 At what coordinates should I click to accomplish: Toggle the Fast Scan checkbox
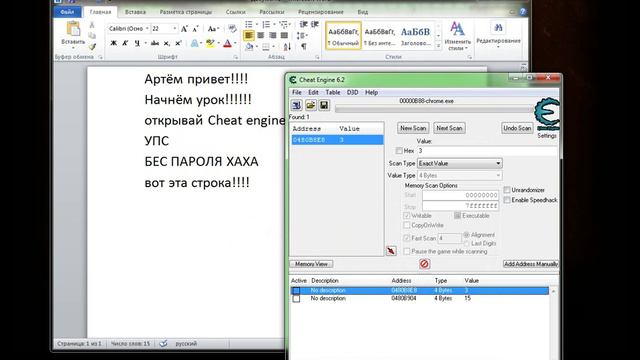coord(407,238)
